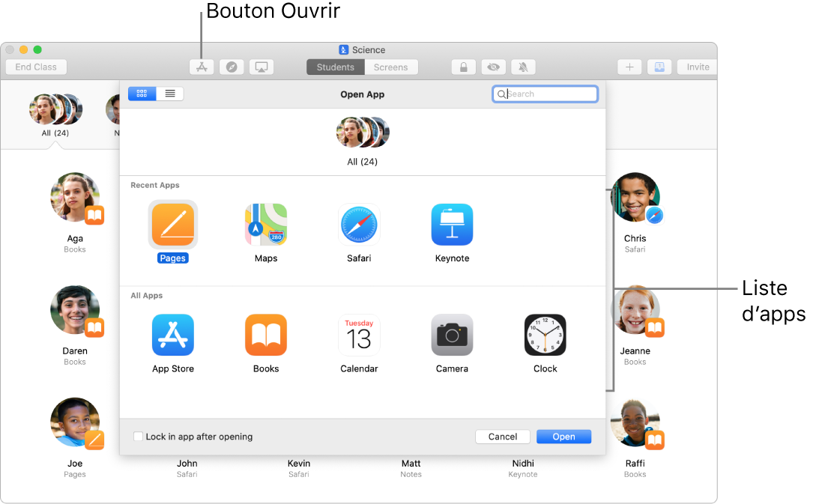Click the Books badge on Aga
The width and height of the screenshot is (819, 504).
[x=94, y=215]
